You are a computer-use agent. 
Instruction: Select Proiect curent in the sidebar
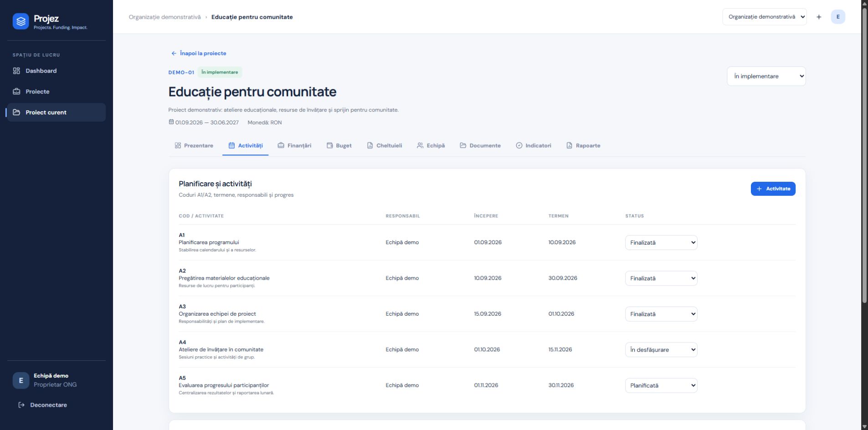click(x=56, y=113)
